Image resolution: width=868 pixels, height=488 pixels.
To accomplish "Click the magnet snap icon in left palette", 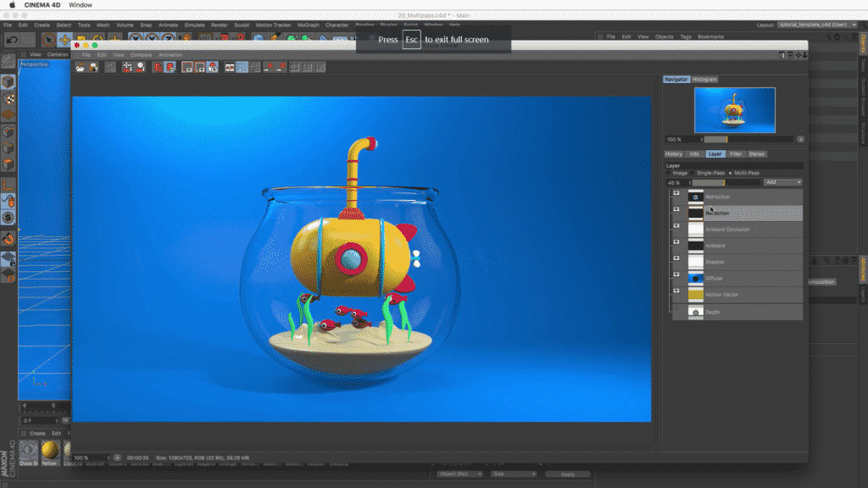I will pos(8,239).
